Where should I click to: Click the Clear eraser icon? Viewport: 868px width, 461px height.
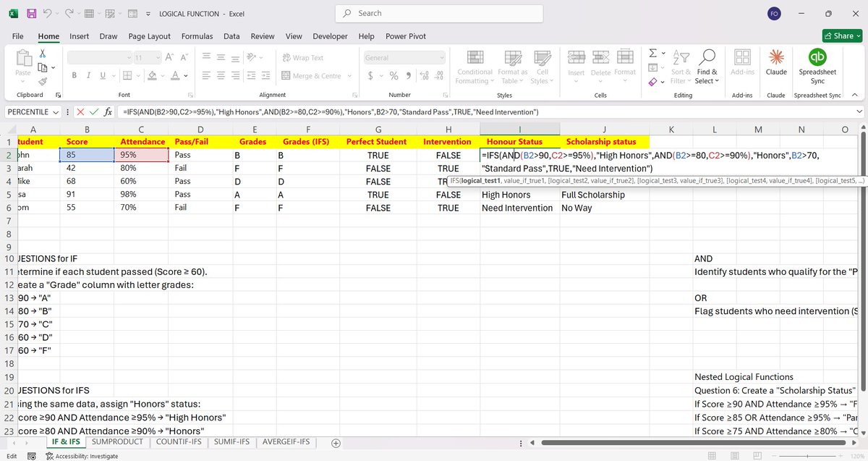[x=652, y=82]
